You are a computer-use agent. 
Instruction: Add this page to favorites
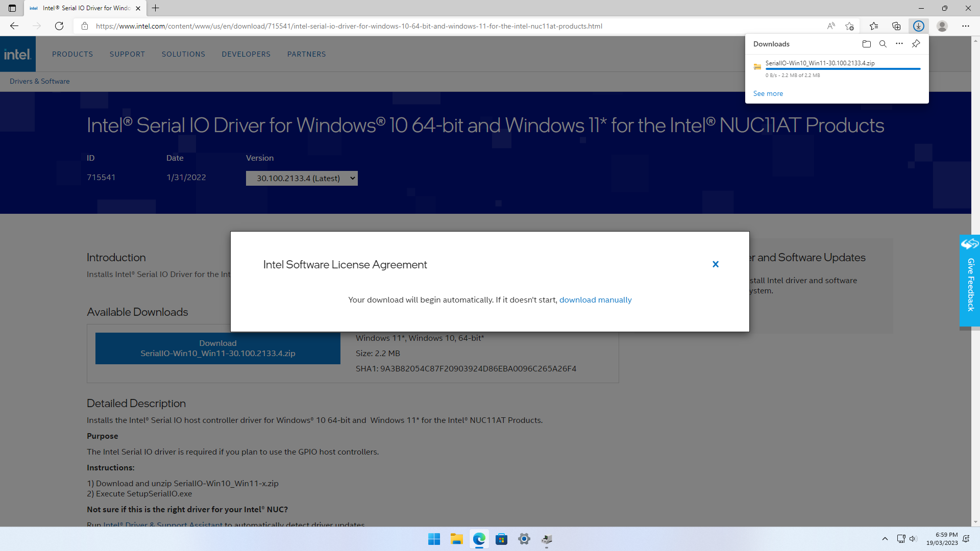point(849,26)
